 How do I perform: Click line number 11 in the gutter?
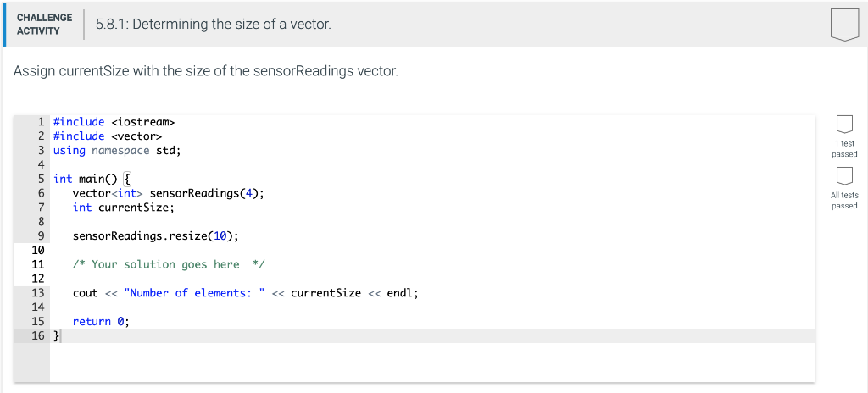click(x=38, y=264)
